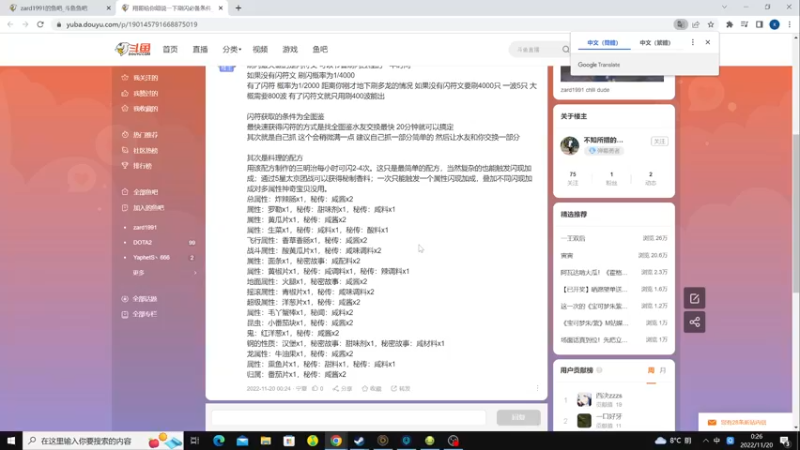Open the recommended post with 20.6万 views
The image size is (800, 450).
[x=614, y=256]
